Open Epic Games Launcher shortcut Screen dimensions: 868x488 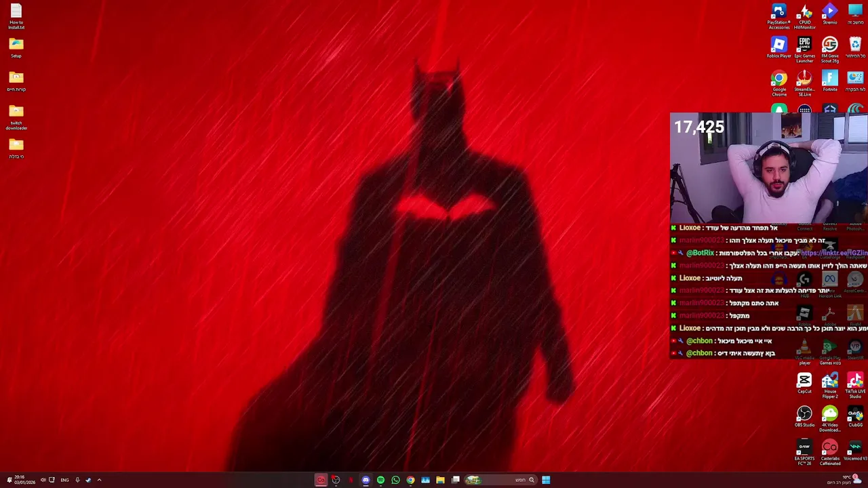point(804,50)
